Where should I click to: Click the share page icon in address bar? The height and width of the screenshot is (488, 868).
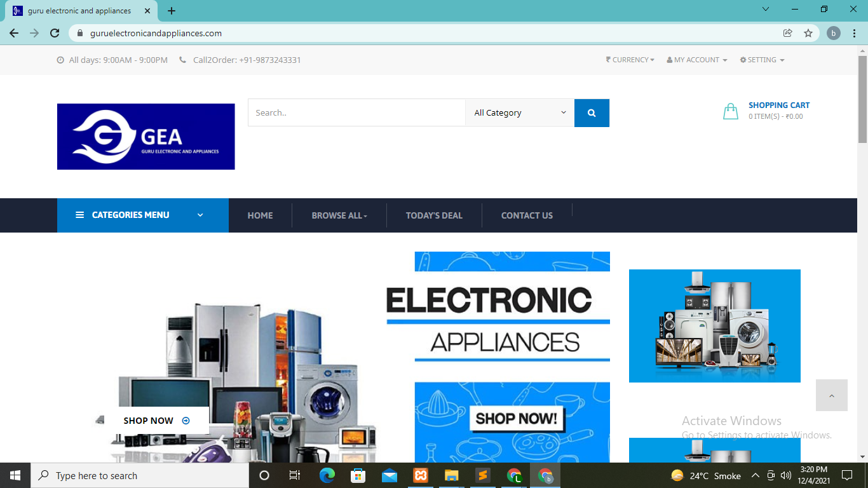click(x=787, y=33)
